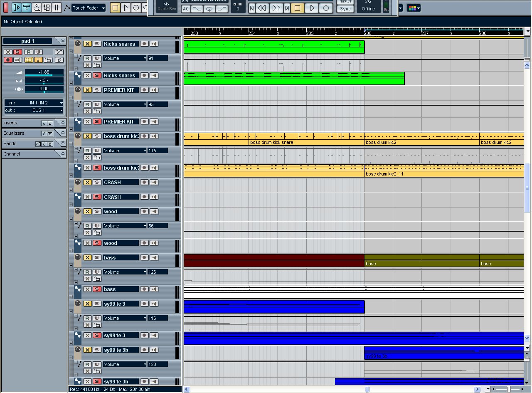Click the record enable icon on bass MIDI track
532x393 pixels.
[144, 258]
